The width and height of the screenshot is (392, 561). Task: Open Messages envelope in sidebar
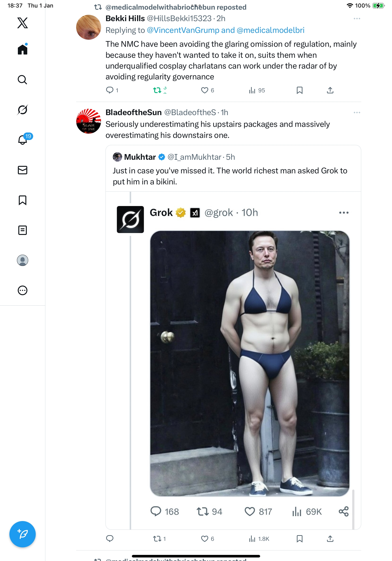(23, 170)
